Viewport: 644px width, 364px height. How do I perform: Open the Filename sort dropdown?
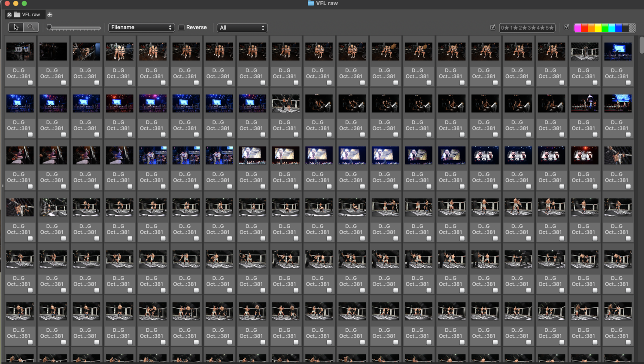coord(141,27)
